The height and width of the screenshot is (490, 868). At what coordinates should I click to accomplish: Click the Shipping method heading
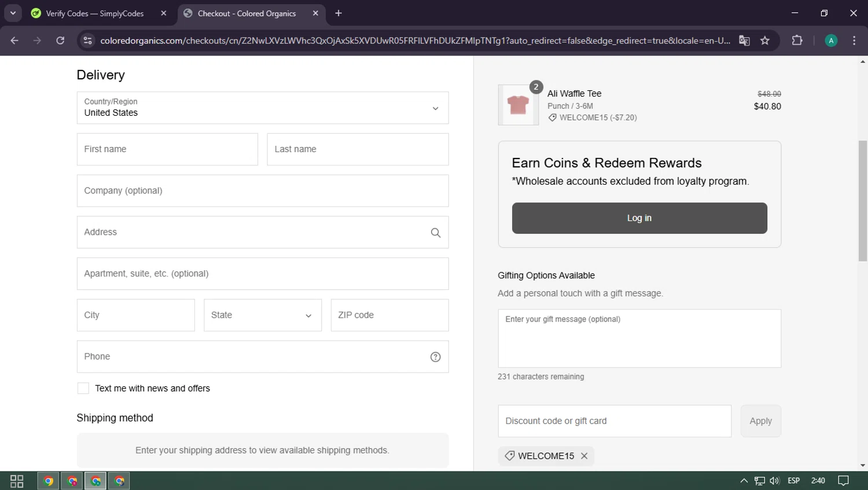tap(115, 418)
